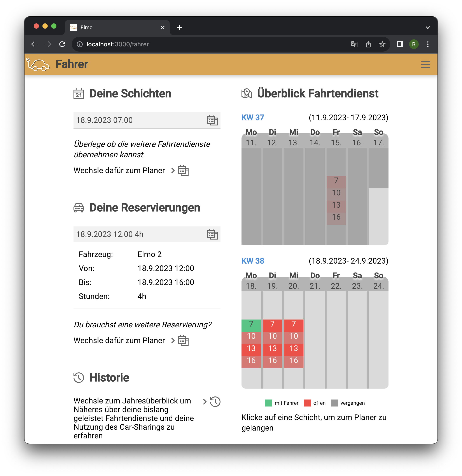The image size is (462, 476).
Task: Follow second Wechsle dafür zum Planer link under reservations
Action: click(119, 340)
